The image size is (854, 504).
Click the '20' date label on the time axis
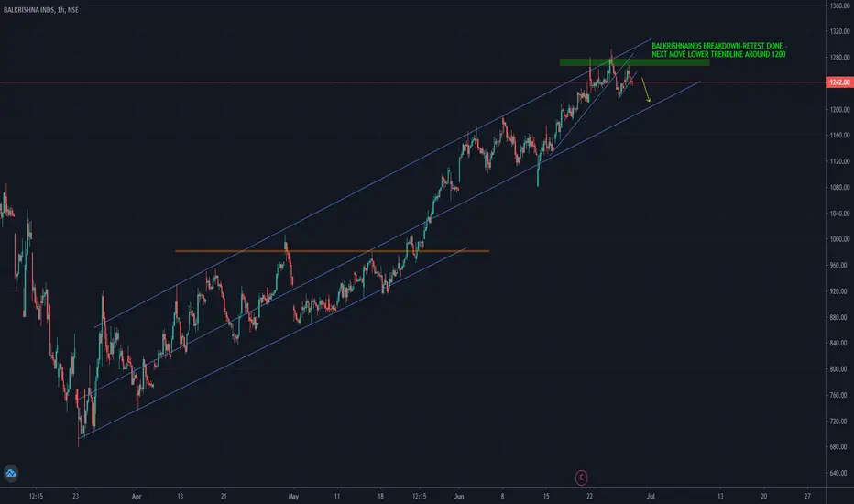[763, 497]
